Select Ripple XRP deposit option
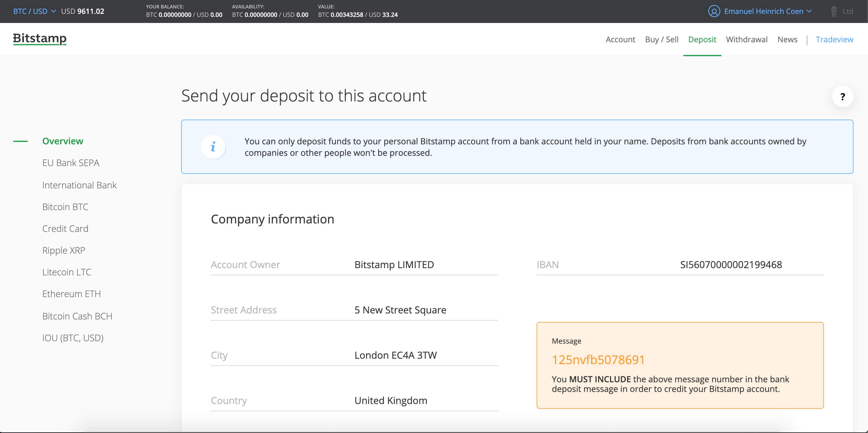The width and height of the screenshot is (868, 433). tap(64, 250)
